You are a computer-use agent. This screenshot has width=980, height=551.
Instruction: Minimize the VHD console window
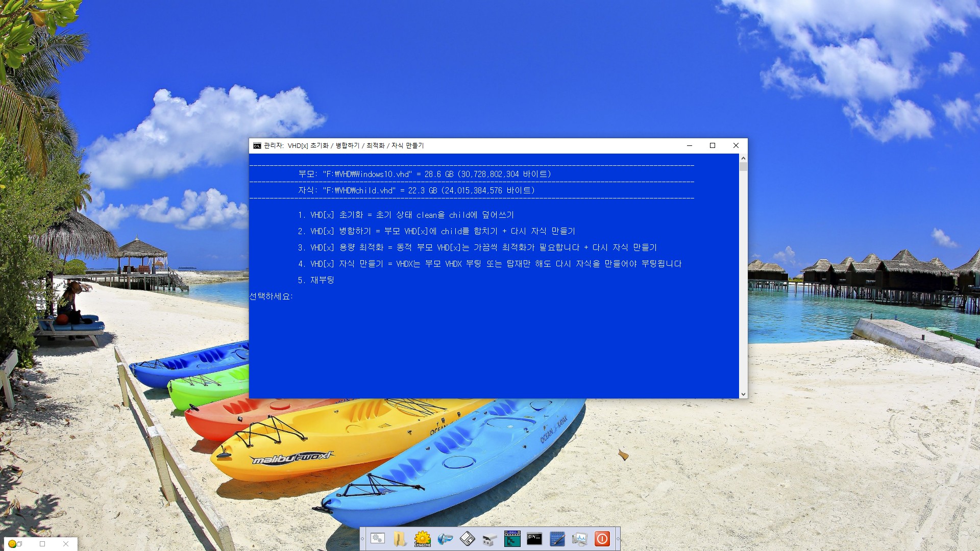pyautogui.click(x=690, y=145)
